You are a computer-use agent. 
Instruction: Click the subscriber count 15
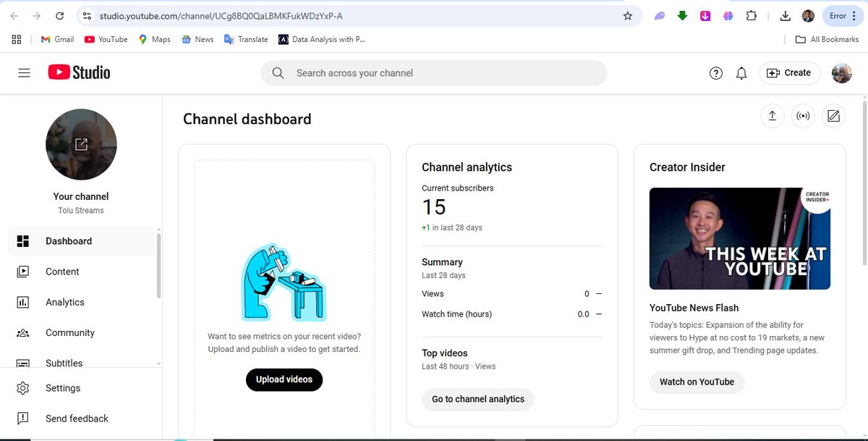tap(434, 208)
